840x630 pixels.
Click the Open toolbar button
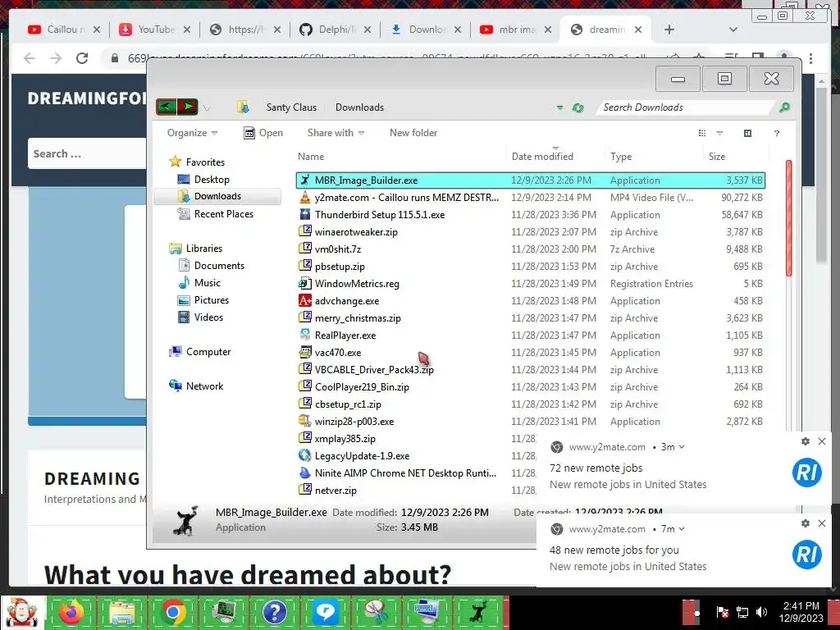coord(263,133)
